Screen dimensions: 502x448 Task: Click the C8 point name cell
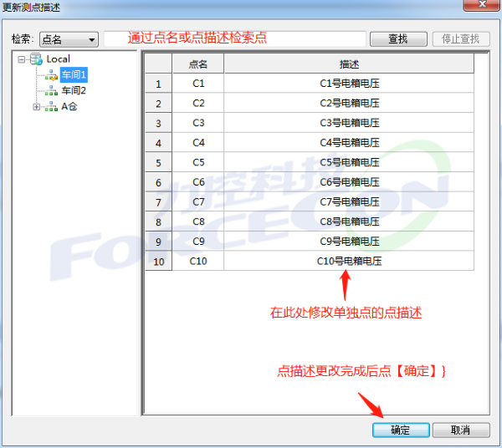click(x=197, y=221)
